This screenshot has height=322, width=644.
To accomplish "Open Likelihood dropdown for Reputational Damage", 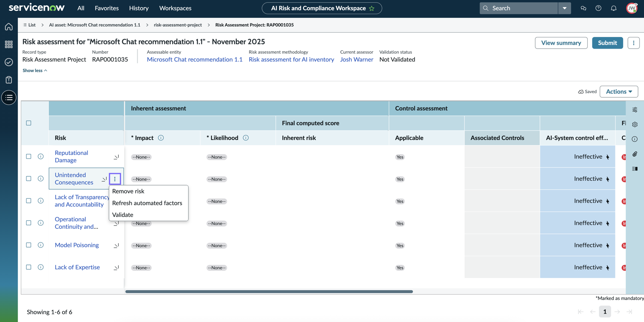I will 217,157.
